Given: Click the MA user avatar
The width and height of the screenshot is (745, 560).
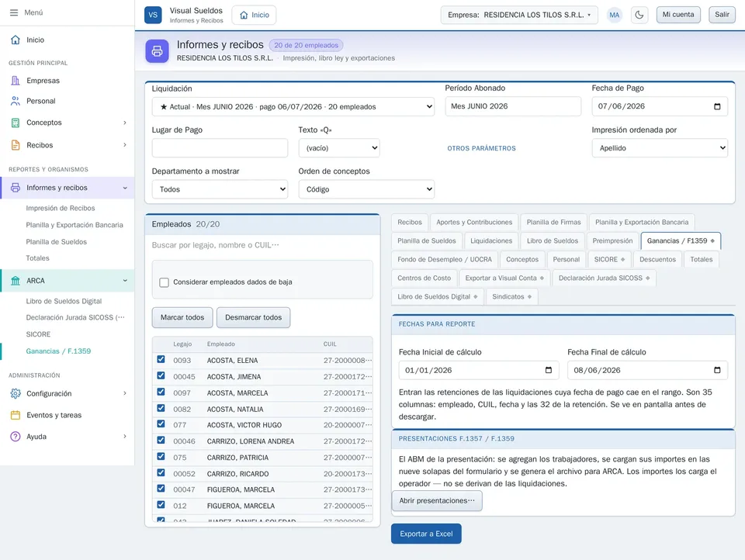Looking at the screenshot, I should point(614,15).
